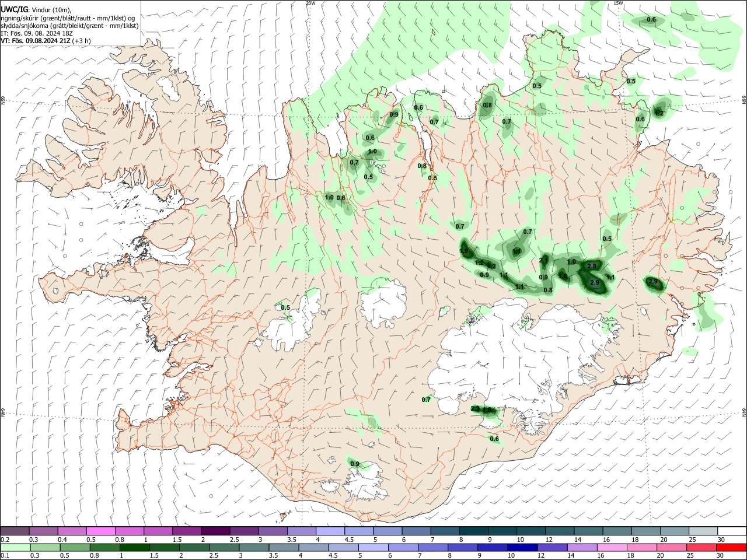Image resolution: width=747 pixels, height=560 pixels.
Task: Click the 2.1 precipitation value on the map
Action: tap(543, 260)
